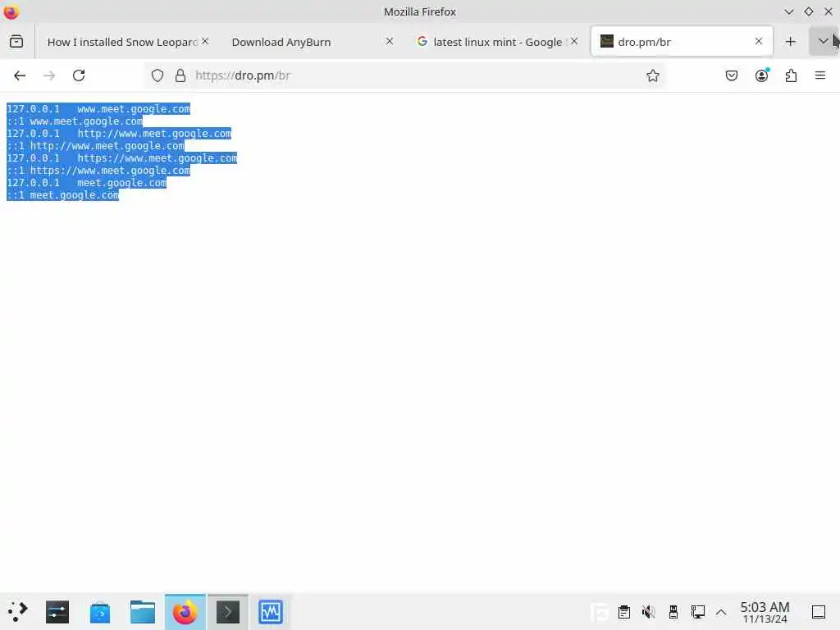Close the latest linux mint tab
The image size is (840, 630).
(574, 41)
